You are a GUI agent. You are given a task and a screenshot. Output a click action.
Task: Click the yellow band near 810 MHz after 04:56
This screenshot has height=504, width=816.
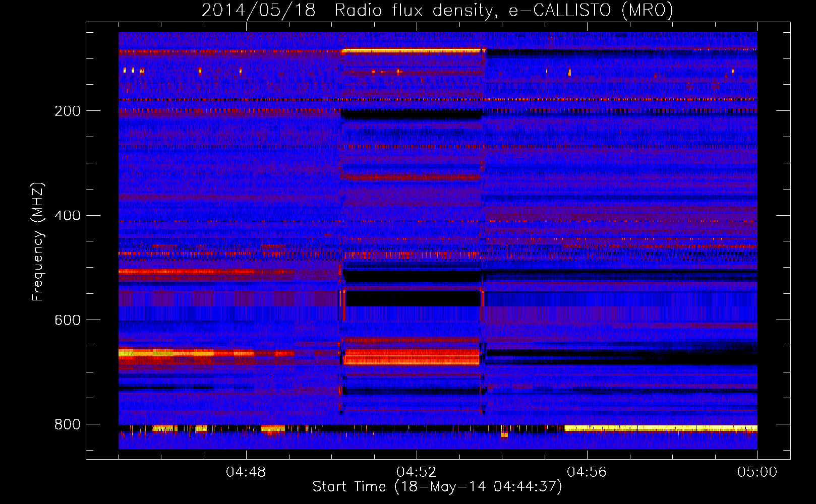point(661,428)
